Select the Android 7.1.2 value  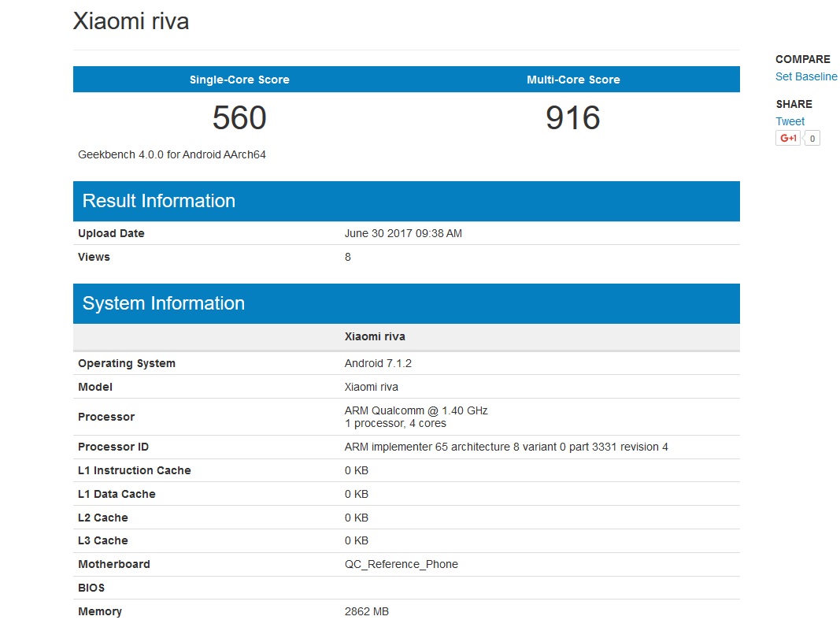[378, 363]
